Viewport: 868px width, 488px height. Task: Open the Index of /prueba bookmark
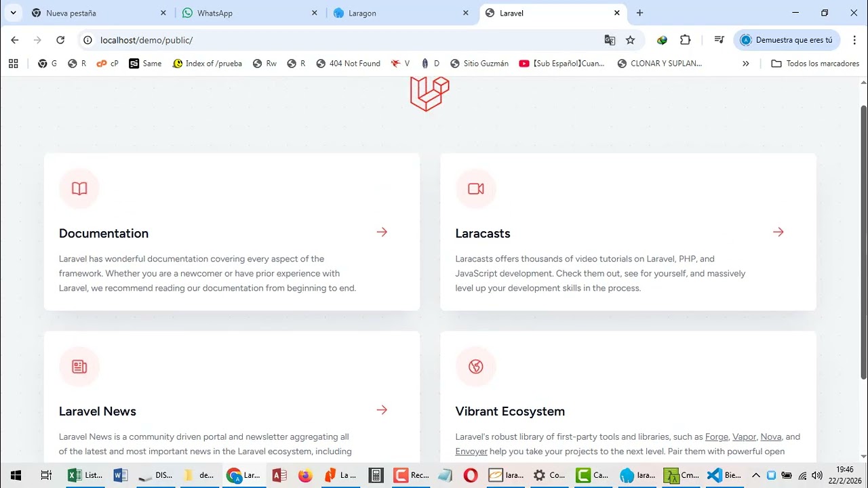(207, 63)
